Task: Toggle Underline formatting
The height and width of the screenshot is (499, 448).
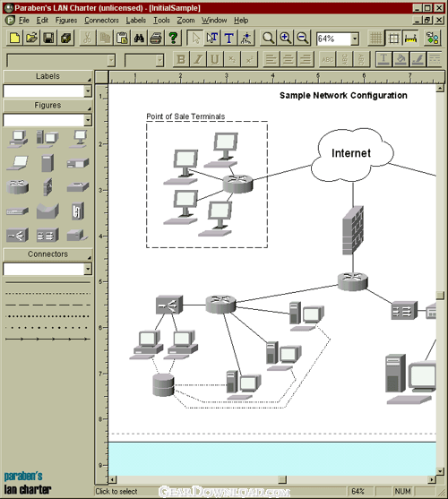Action: coord(215,59)
